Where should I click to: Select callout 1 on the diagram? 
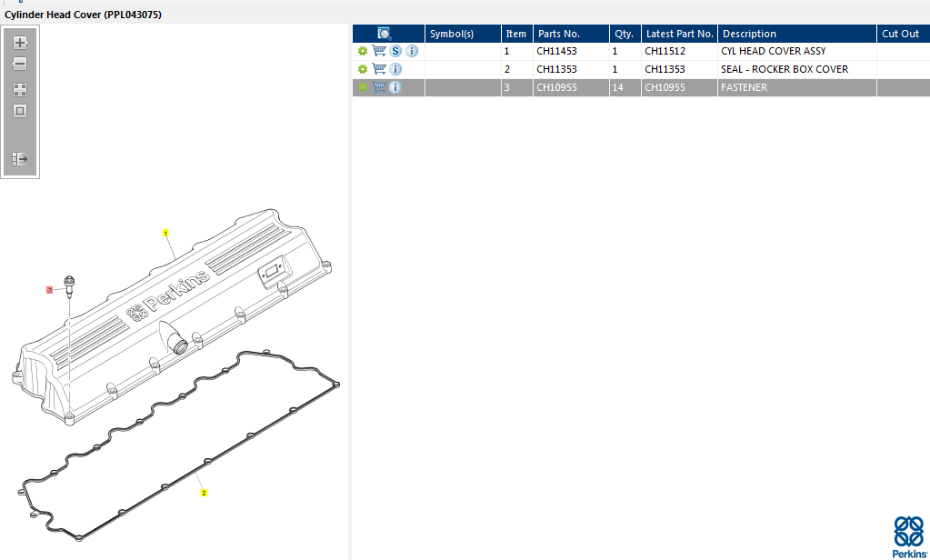point(165,234)
